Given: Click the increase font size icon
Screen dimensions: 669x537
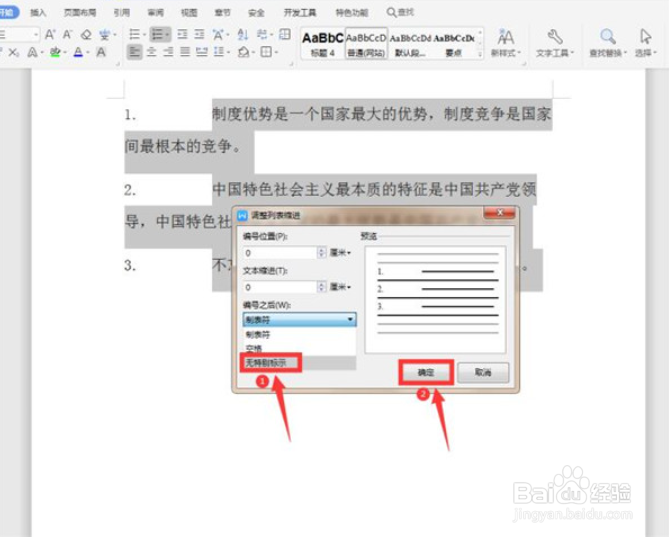Looking at the screenshot, I should (50, 34).
